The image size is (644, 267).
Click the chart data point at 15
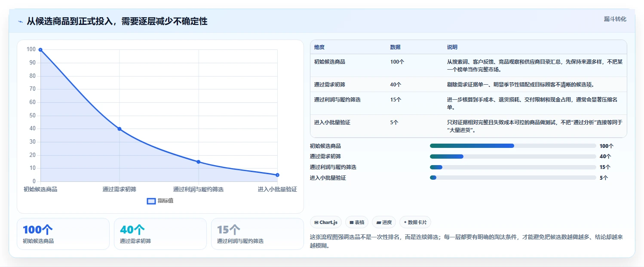click(199, 162)
